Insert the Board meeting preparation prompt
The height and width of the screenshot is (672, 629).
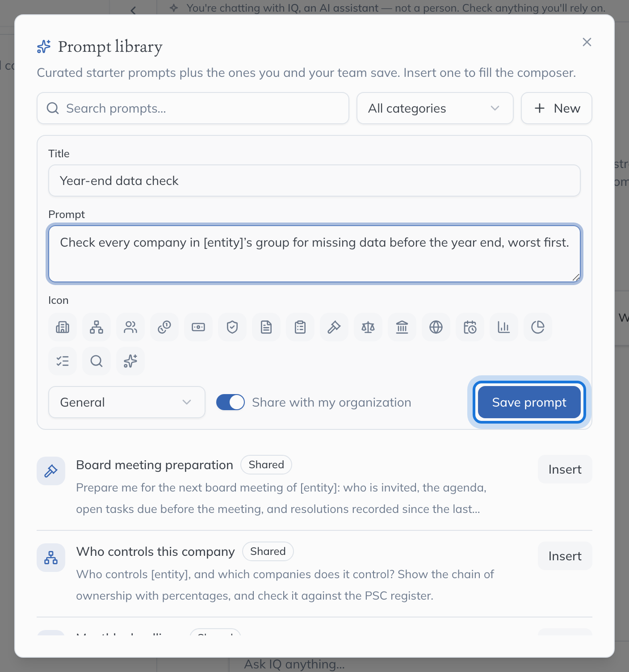[x=565, y=469]
